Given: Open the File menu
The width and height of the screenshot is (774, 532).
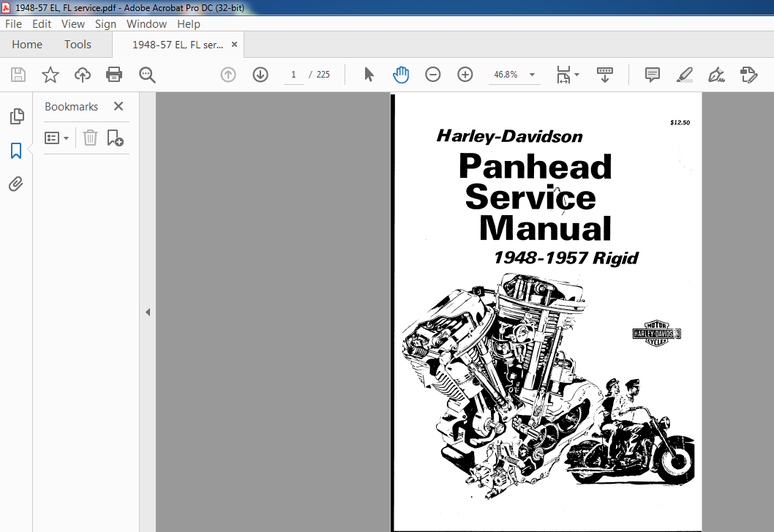Looking at the screenshot, I should coord(13,23).
